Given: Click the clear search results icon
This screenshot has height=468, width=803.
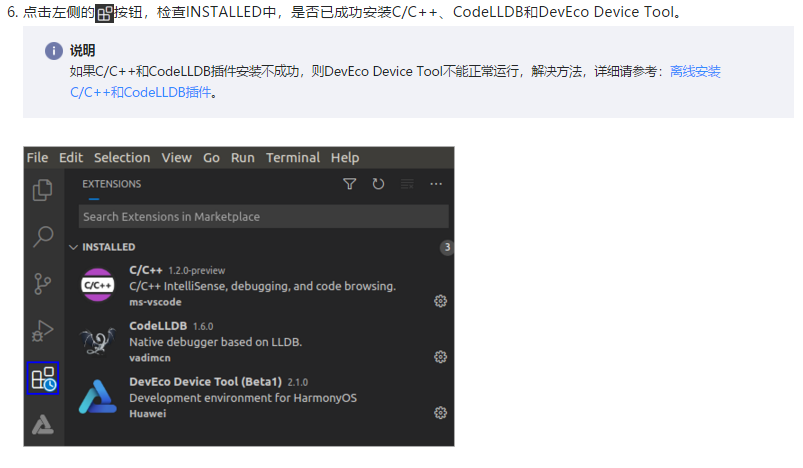Looking at the screenshot, I should (x=407, y=184).
